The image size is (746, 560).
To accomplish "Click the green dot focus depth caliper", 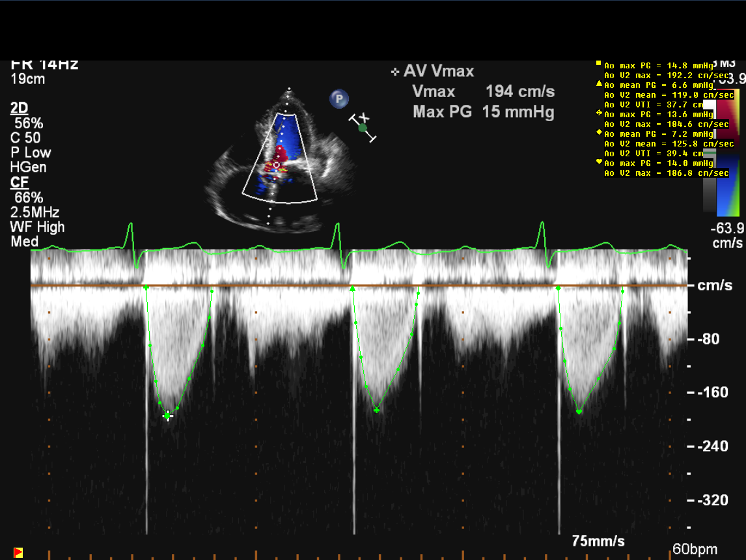I will (363, 128).
